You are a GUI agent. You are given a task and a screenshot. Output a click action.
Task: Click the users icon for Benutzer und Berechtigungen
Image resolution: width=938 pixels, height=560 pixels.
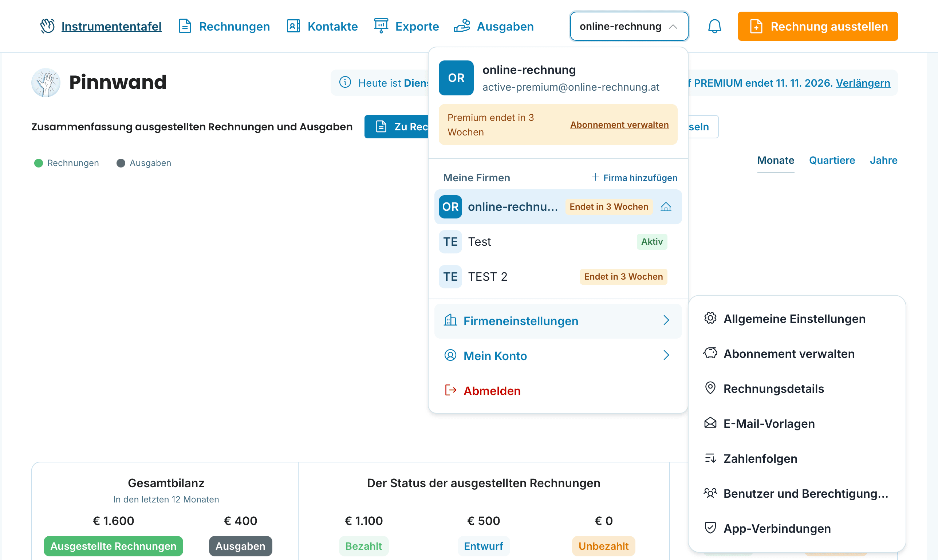click(x=710, y=493)
